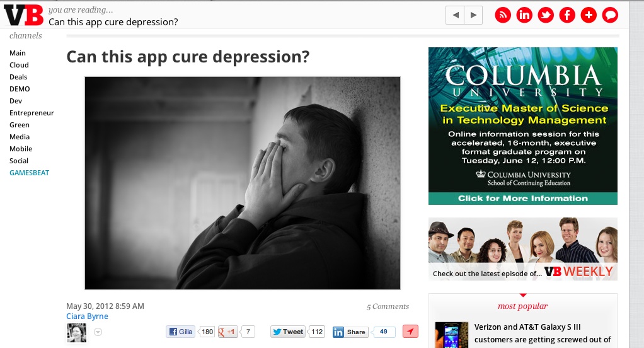644x348 pixels.
Task: Open the Cloud channel
Action: point(19,65)
